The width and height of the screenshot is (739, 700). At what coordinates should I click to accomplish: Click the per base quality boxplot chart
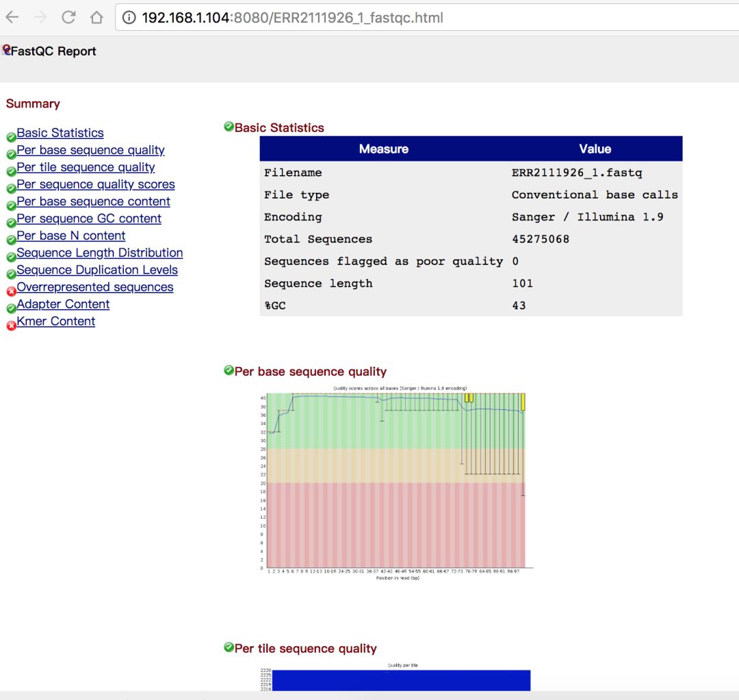tap(396, 480)
